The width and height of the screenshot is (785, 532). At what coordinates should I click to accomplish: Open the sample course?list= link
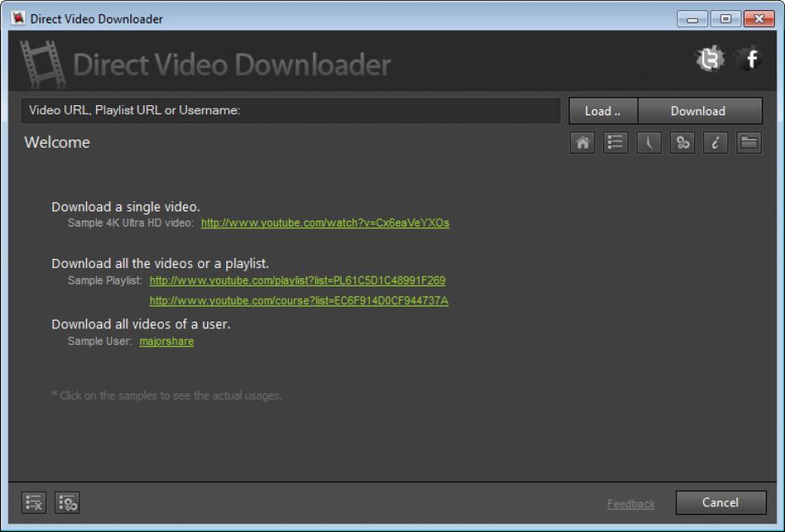tap(299, 301)
